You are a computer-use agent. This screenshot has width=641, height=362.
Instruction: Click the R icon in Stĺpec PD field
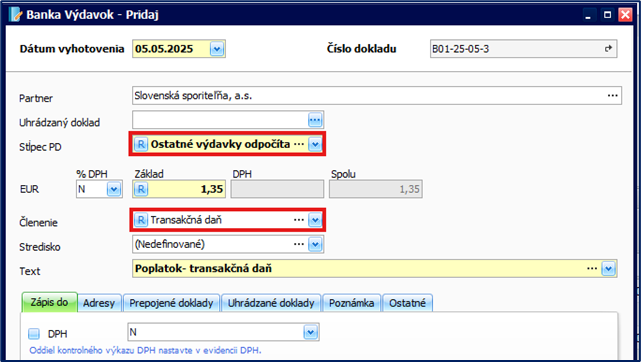point(141,144)
